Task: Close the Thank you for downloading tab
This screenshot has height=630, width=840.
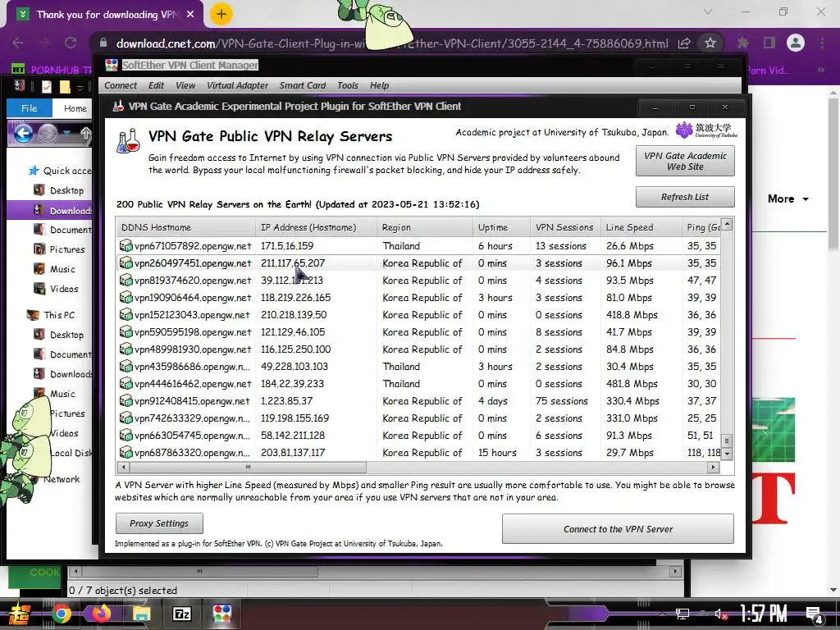Action: click(190, 15)
